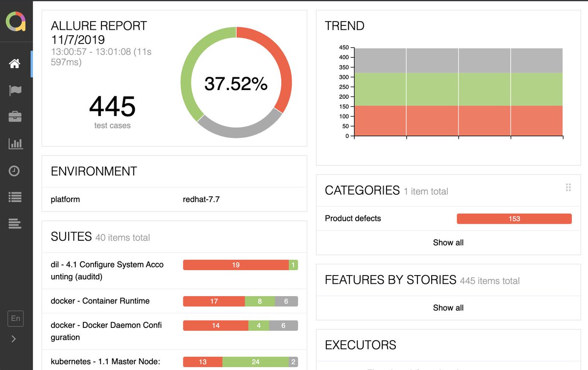Click the 2 skipped segment of Master Node
The height and width of the screenshot is (370, 588).
(294, 362)
